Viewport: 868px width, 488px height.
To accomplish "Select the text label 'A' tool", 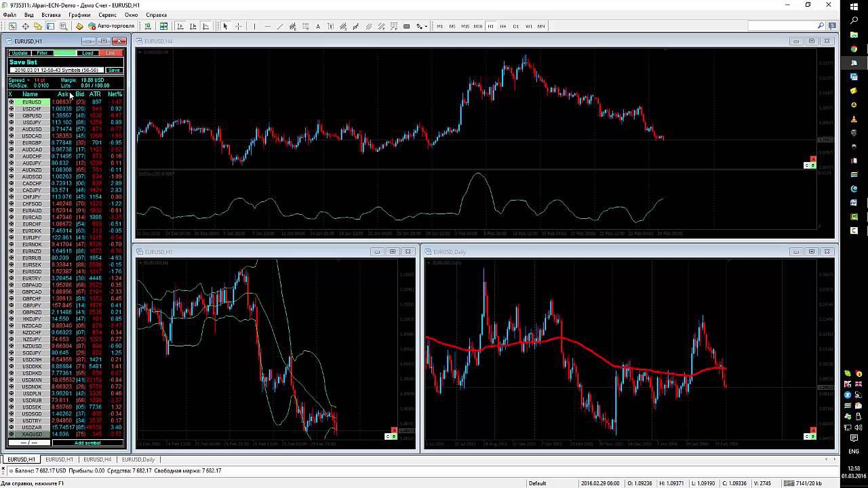I will coord(318,26).
